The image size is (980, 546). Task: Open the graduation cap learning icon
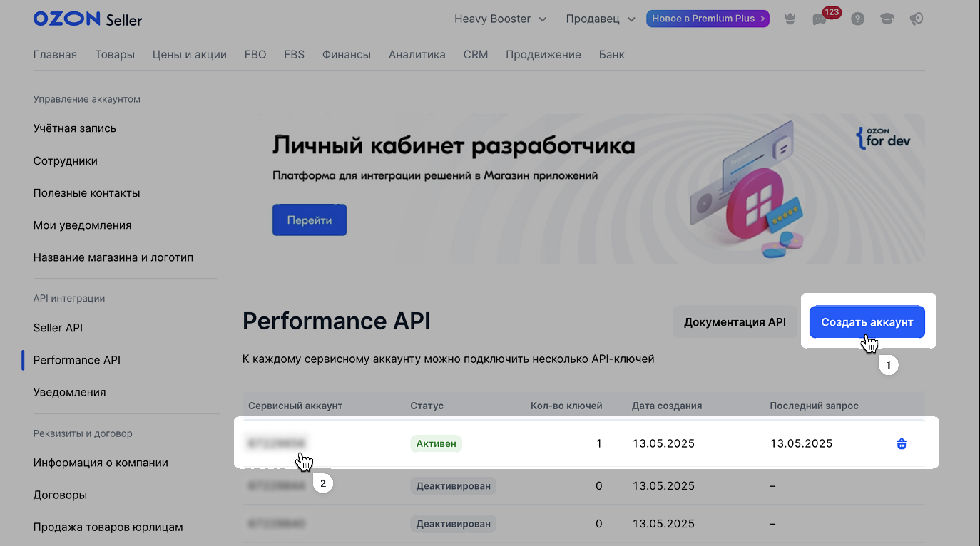tap(887, 19)
